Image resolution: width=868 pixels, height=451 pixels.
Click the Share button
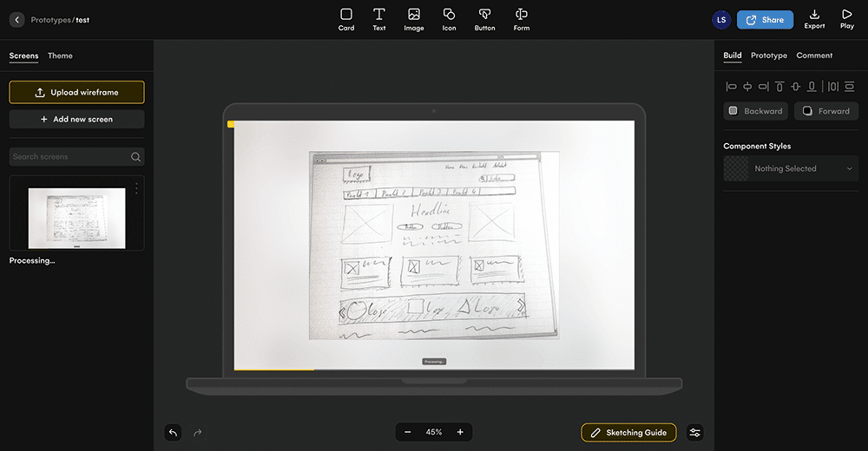tap(765, 20)
